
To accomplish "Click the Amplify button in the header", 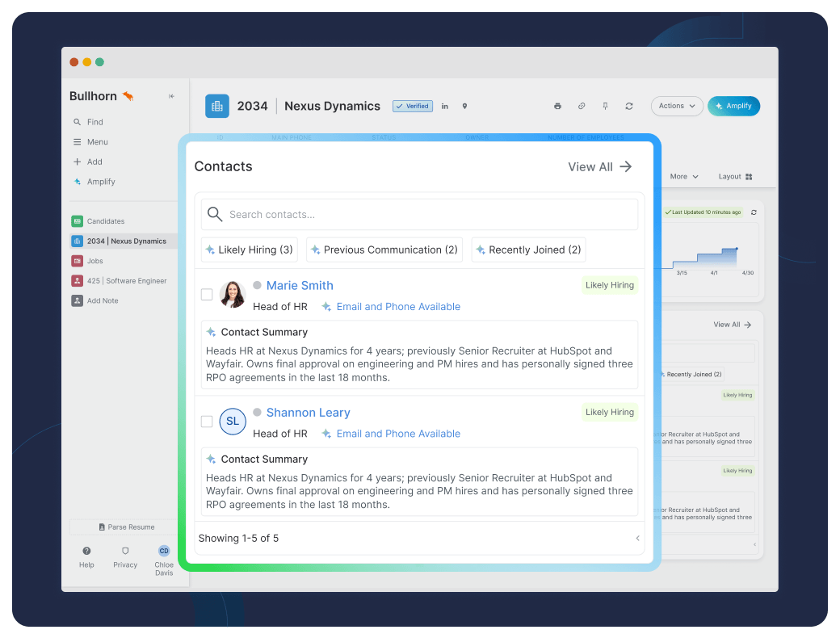I will [733, 106].
